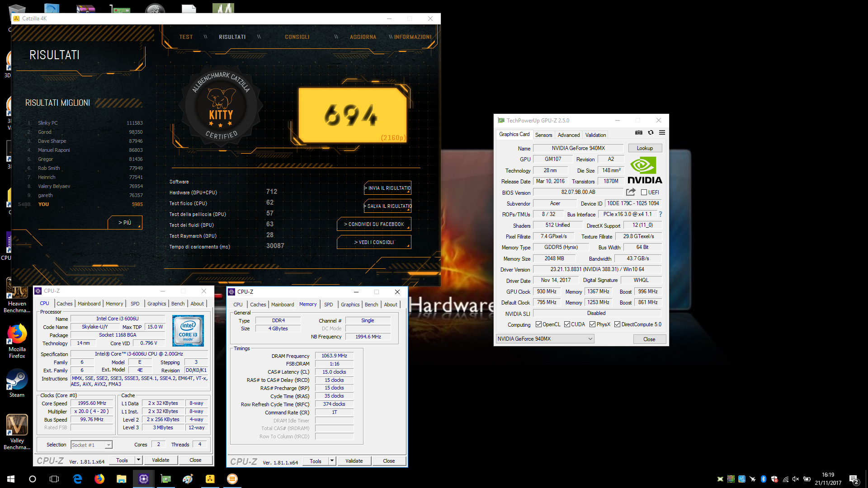Open the TEST tab in Catzilla
Viewport: 868px width, 488px height.
pos(186,37)
